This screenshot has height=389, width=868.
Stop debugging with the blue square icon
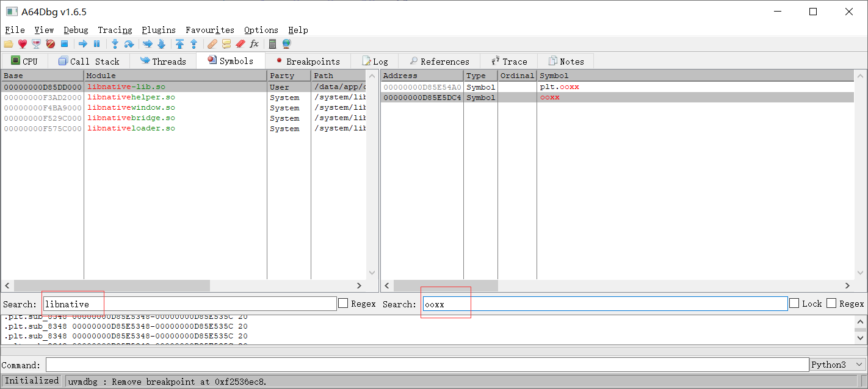coord(64,44)
